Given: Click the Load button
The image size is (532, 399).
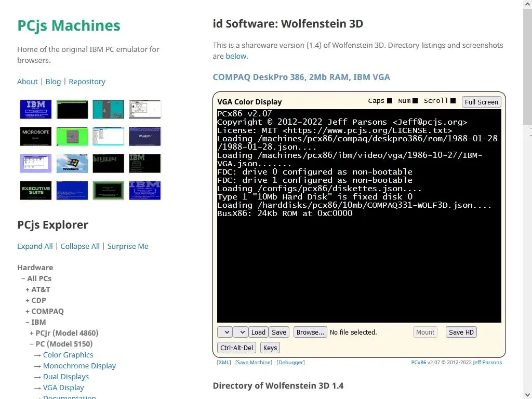Looking at the screenshot, I should (x=258, y=332).
